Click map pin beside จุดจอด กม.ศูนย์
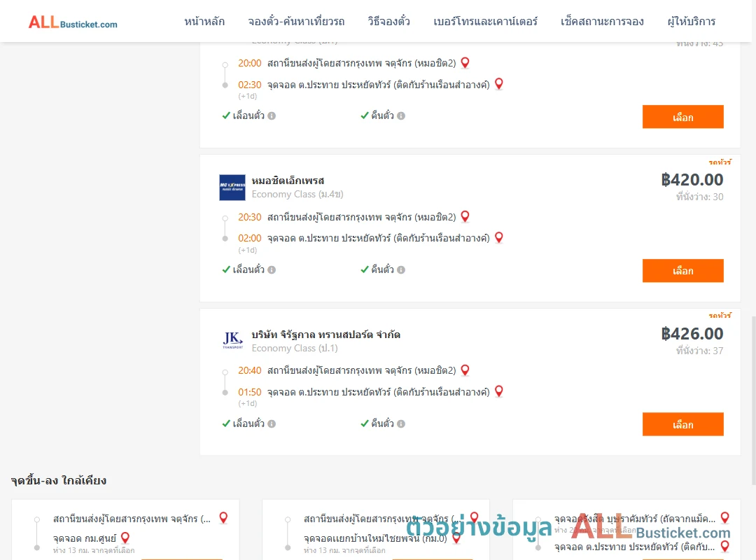Image resolution: width=756 pixels, height=560 pixels. [x=125, y=538]
